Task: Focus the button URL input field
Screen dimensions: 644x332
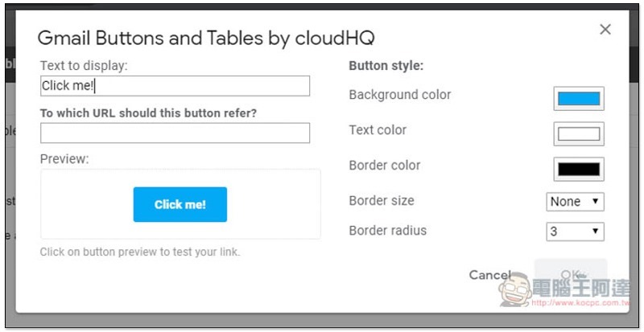Action: coord(175,133)
